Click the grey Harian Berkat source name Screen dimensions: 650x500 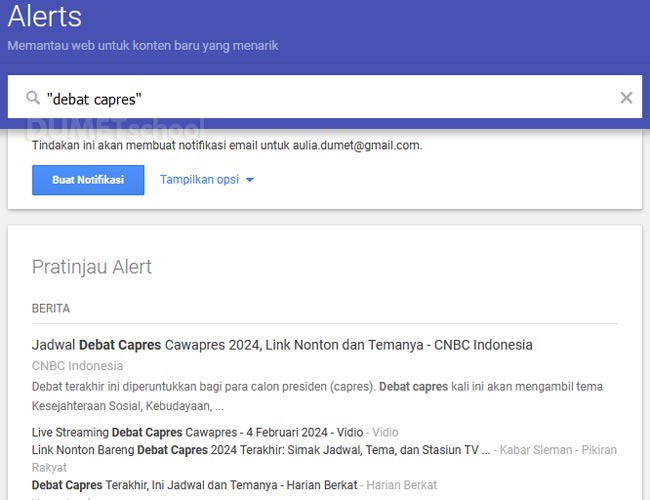pos(402,485)
